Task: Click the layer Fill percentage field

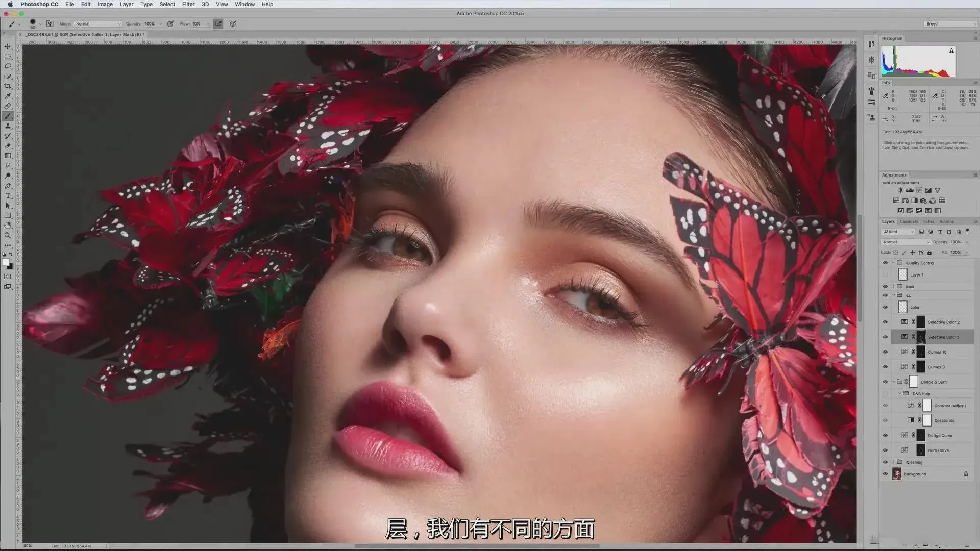Action: click(956, 252)
